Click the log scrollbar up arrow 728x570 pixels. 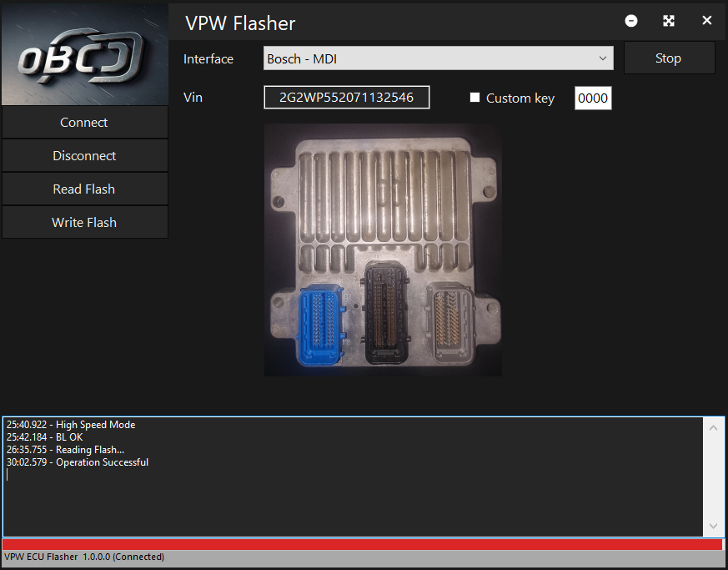click(712, 428)
